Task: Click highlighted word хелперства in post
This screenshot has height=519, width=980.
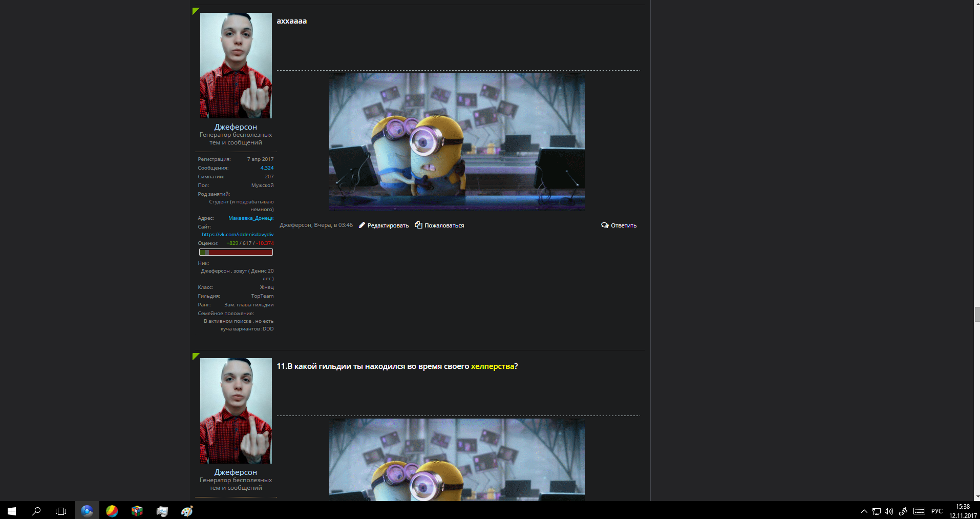Action: [x=493, y=366]
